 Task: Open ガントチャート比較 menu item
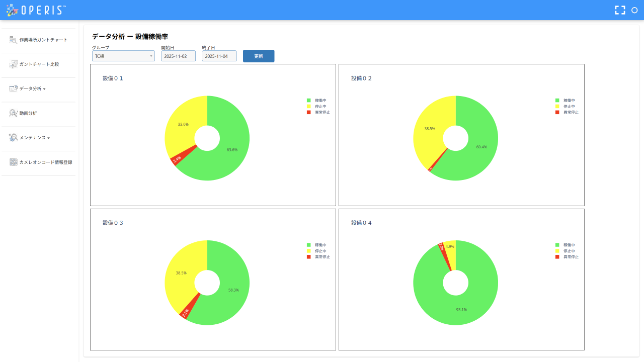click(38, 64)
